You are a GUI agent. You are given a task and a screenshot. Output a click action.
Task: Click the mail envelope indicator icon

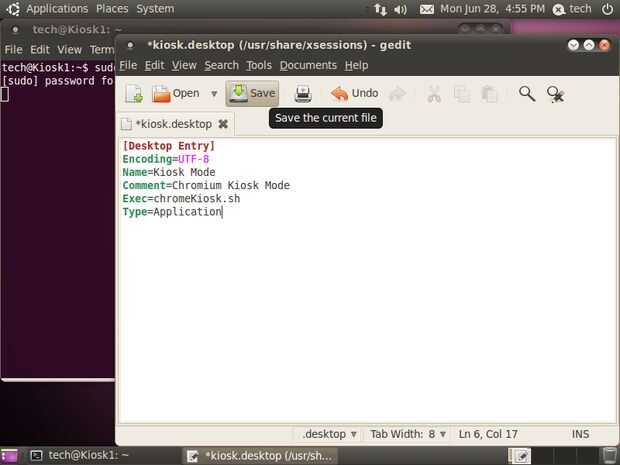pos(427,9)
